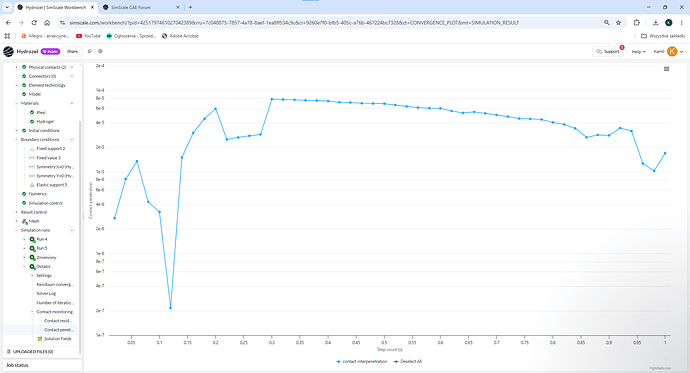
Task: Click the Ostatni run status icon
Action: 32,267
